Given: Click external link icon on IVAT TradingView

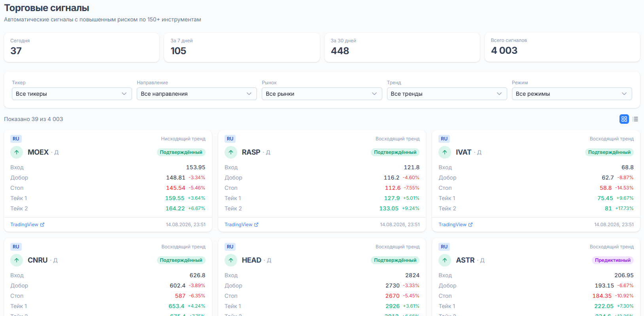Looking at the screenshot, I should pyautogui.click(x=470, y=225).
